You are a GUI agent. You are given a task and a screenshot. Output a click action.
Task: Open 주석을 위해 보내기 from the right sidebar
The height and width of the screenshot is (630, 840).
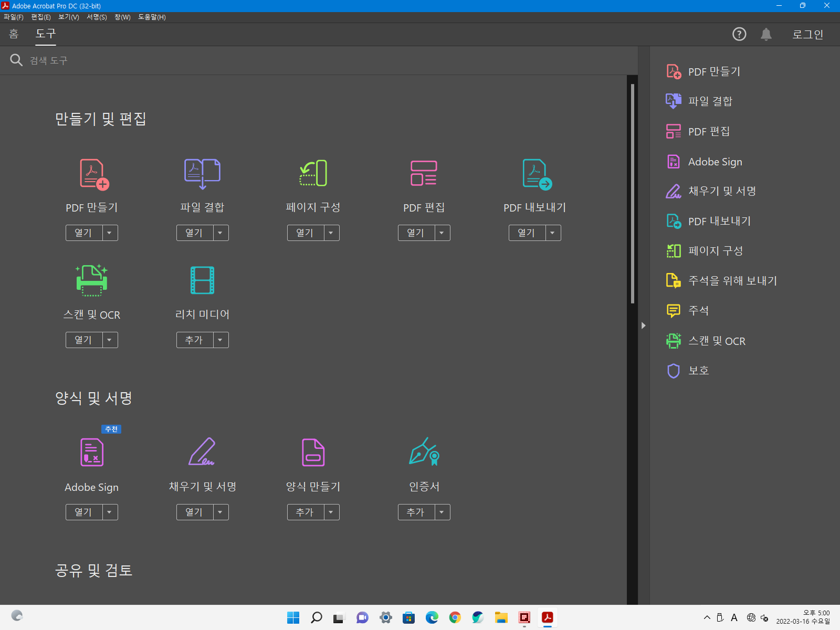[721, 281]
